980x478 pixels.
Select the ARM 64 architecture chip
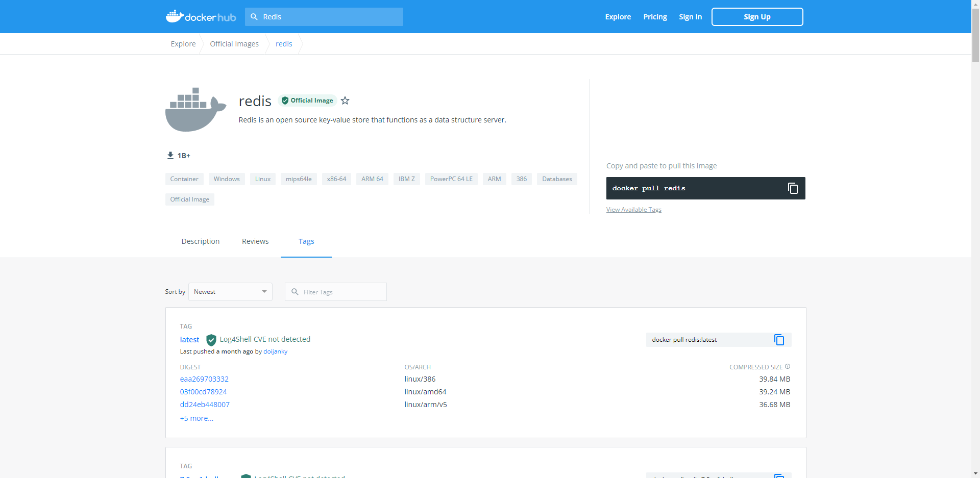(372, 179)
